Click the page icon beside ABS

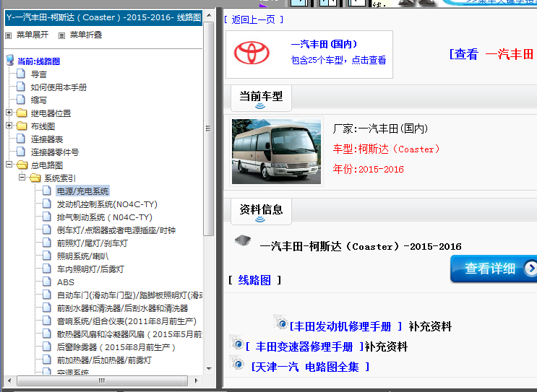pos(47,282)
